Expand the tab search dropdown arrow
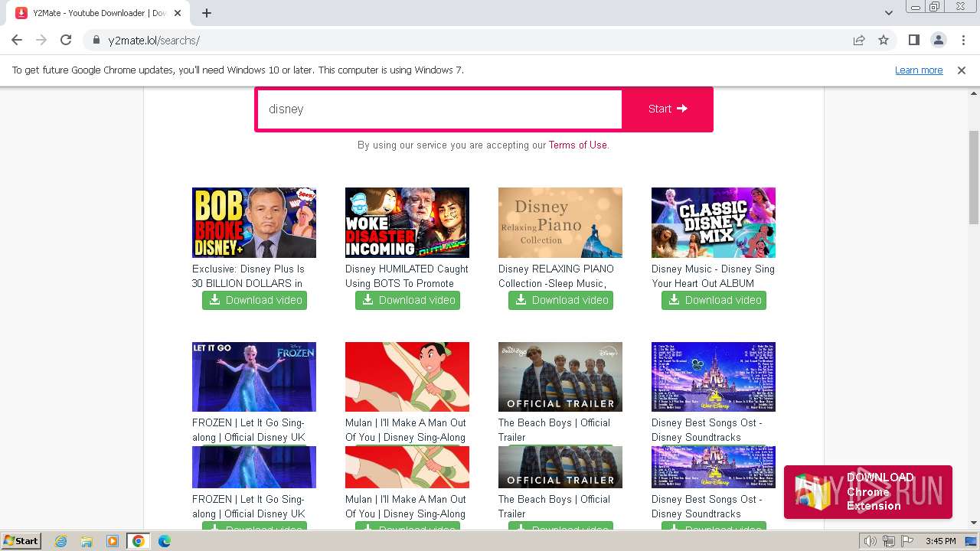This screenshot has height=551, width=980. (889, 13)
